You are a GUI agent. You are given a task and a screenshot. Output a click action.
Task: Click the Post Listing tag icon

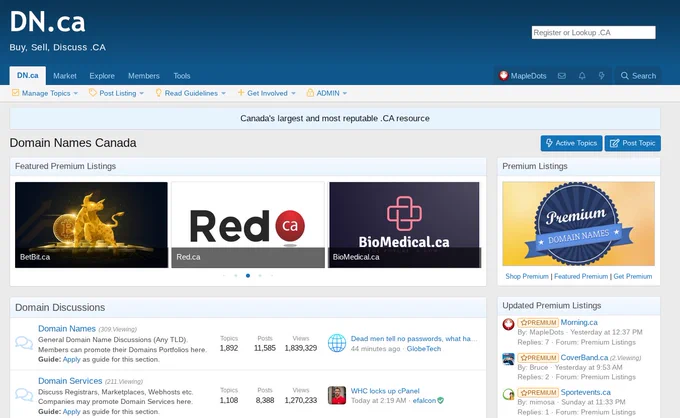click(x=92, y=93)
